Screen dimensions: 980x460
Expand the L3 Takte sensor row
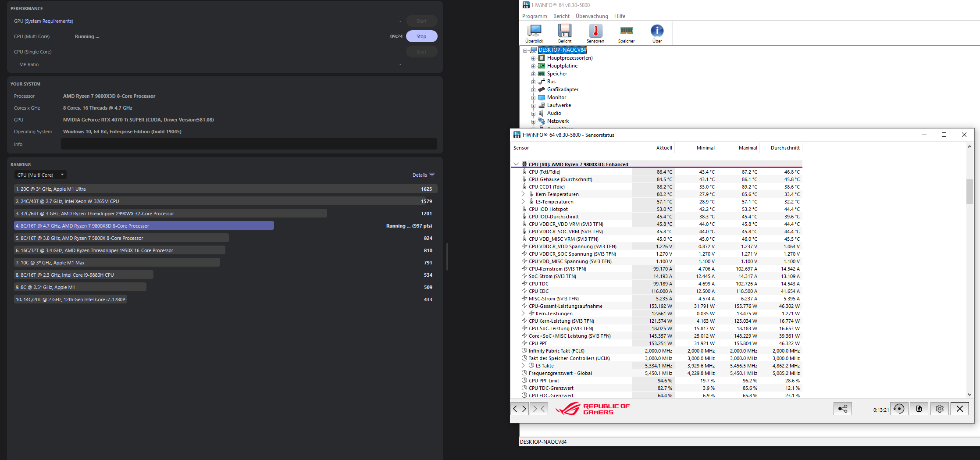[x=523, y=366]
